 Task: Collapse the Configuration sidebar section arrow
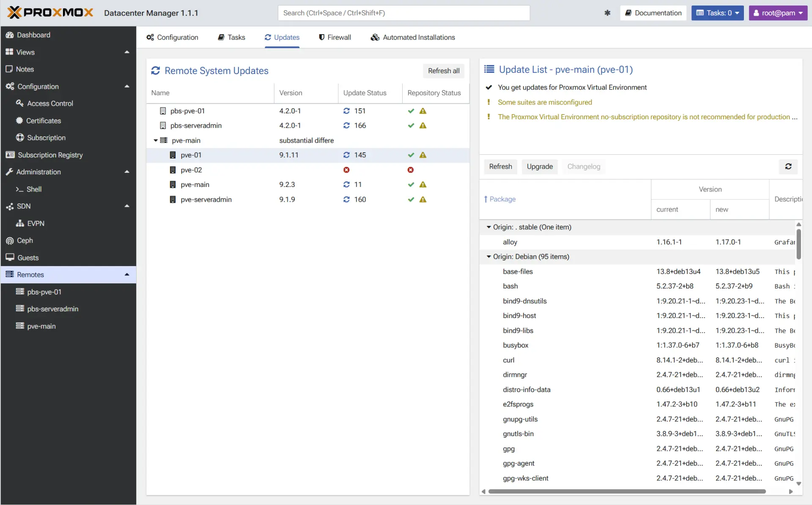pos(127,86)
